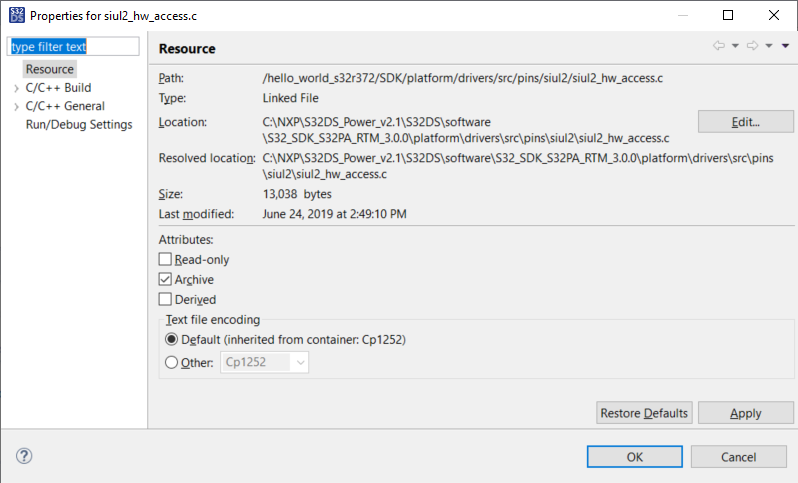The width and height of the screenshot is (798, 483).
Task: Click the S32DS icon in title bar
Action: [14, 15]
